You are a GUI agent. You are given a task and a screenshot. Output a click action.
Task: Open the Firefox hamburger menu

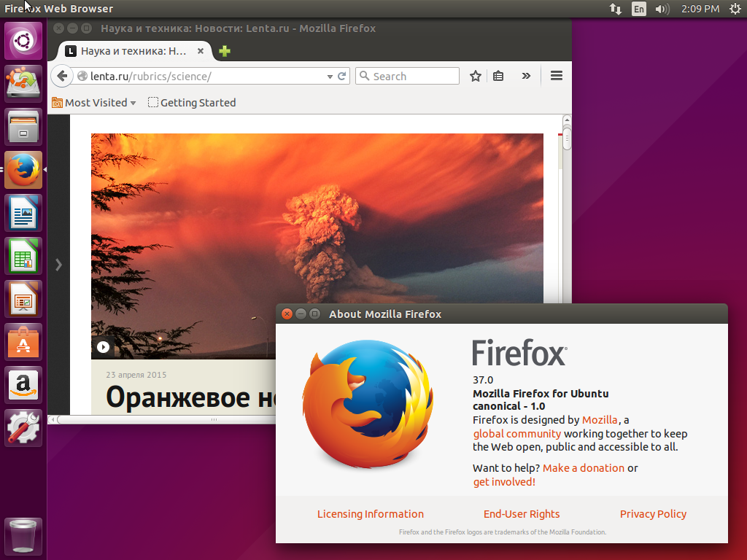[x=557, y=76]
